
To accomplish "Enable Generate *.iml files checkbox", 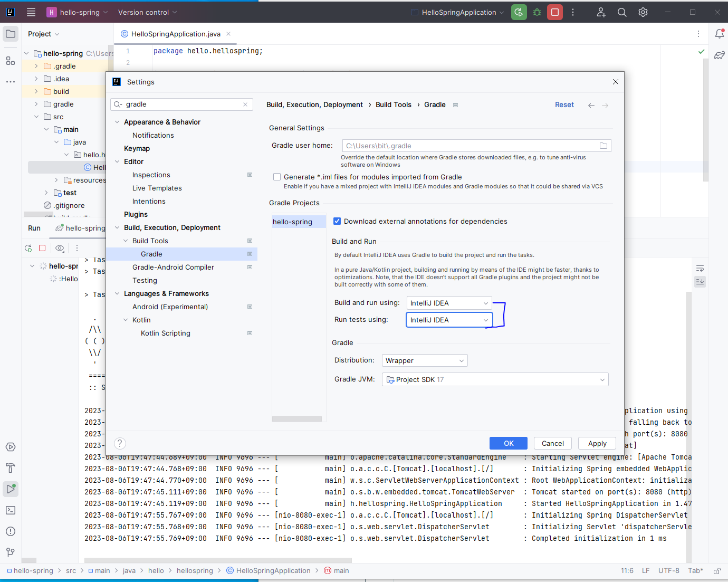I will (277, 177).
